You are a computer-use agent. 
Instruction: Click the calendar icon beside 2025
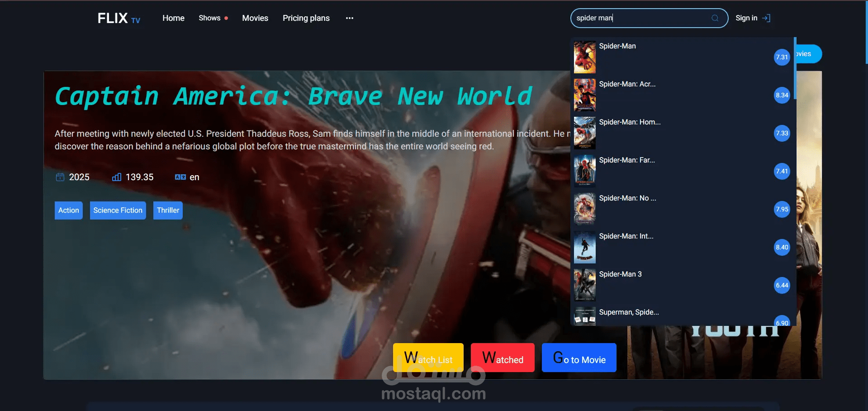tap(60, 177)
